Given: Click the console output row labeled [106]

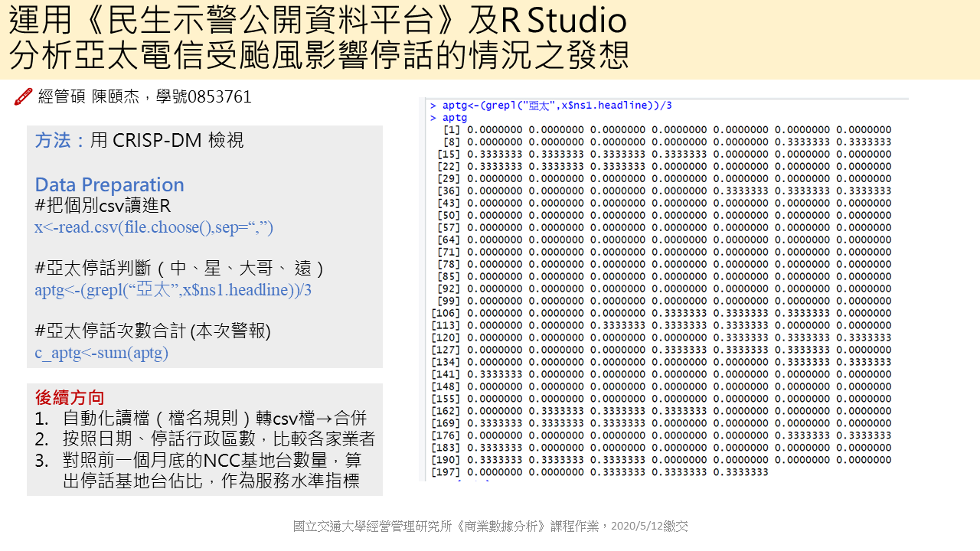Looking at the screenshot, I should [661, 313].
